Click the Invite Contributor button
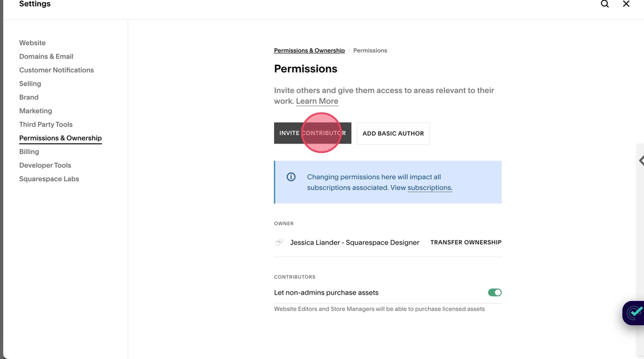644x359 pixels. pyautogui.click(x=312, y=133)
